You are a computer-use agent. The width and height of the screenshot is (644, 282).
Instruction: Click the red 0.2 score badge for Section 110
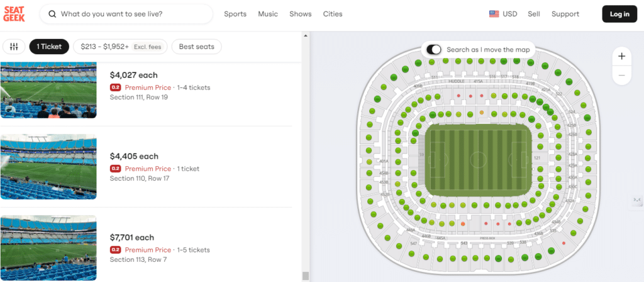[116, 169]
